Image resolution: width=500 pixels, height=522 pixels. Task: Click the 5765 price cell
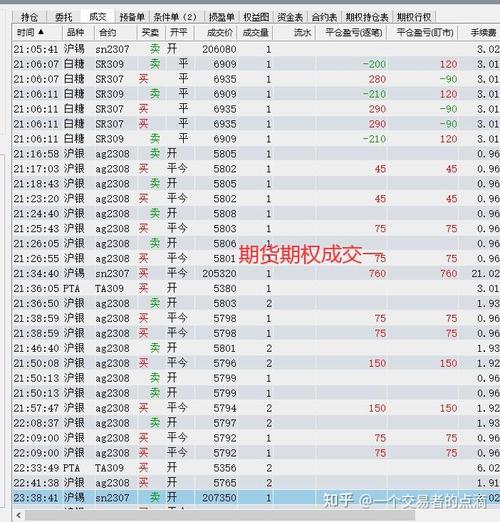point(225,483)
